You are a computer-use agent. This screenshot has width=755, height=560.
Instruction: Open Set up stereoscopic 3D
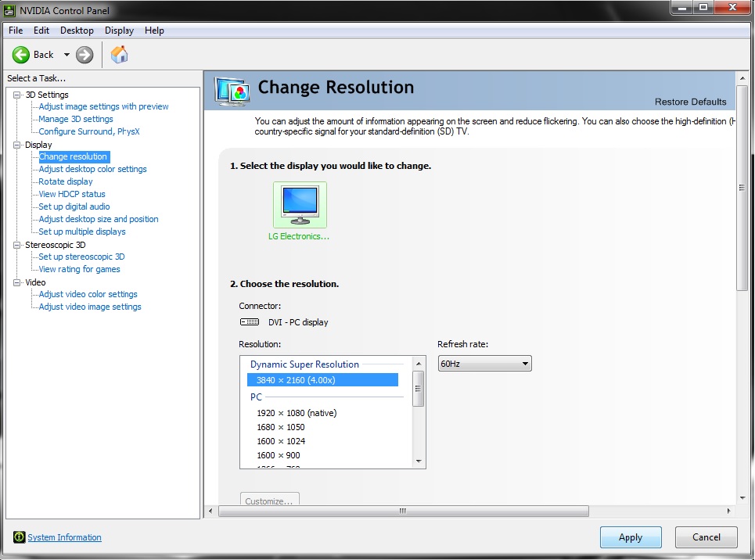coord(81,257)
